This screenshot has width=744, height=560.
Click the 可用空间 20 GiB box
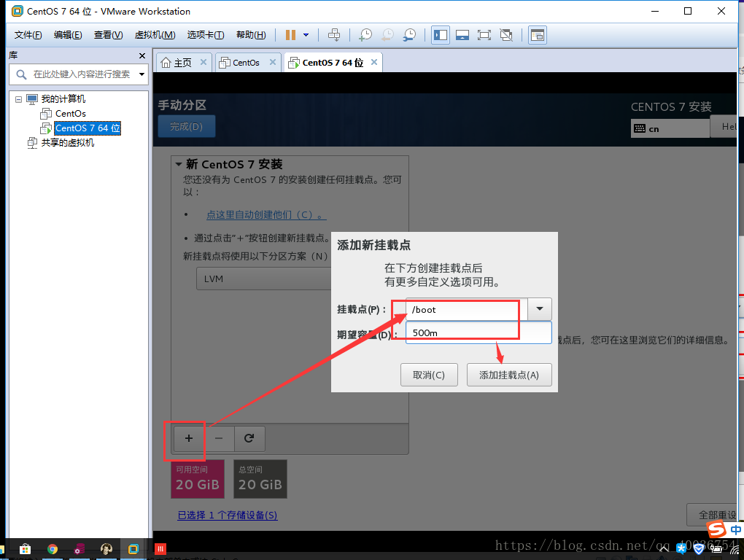198,479
